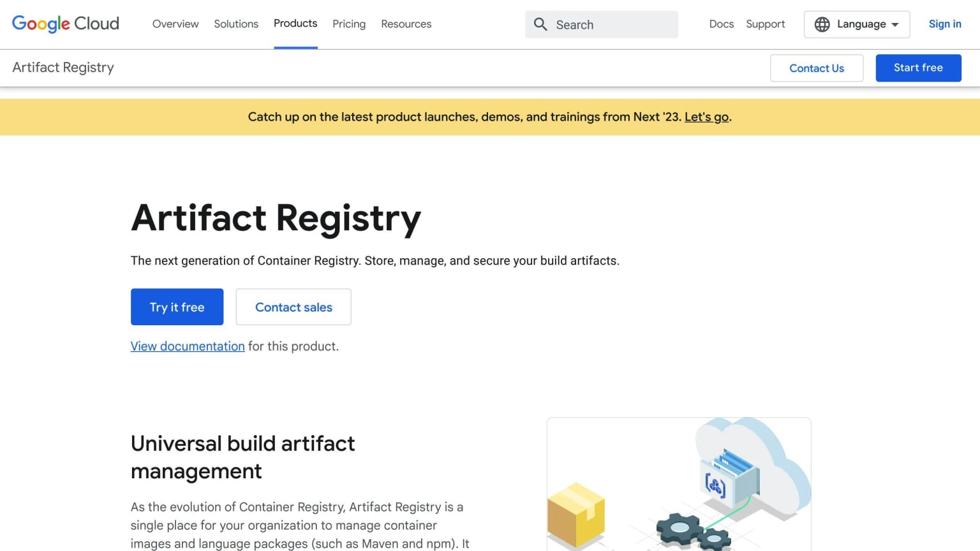Click the Contact sales button

tap(293, 307)
